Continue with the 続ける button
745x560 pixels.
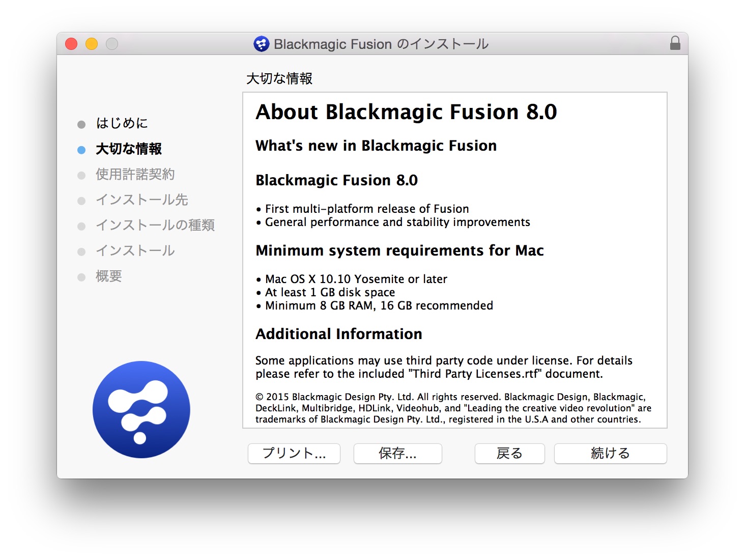(x=610, y=453)
